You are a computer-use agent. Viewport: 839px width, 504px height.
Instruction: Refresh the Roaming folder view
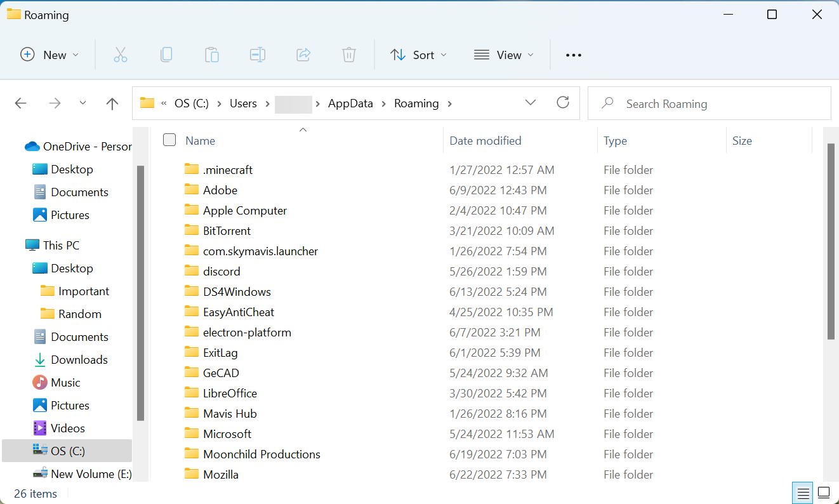(562, 102)
